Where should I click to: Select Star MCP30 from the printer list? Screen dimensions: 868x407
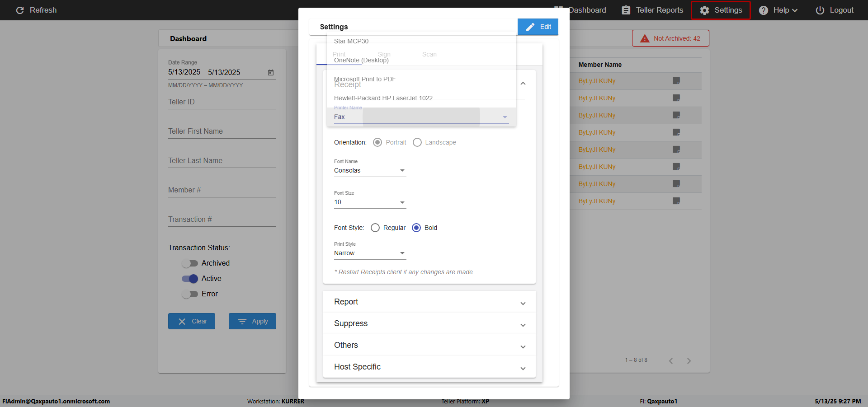421,41
